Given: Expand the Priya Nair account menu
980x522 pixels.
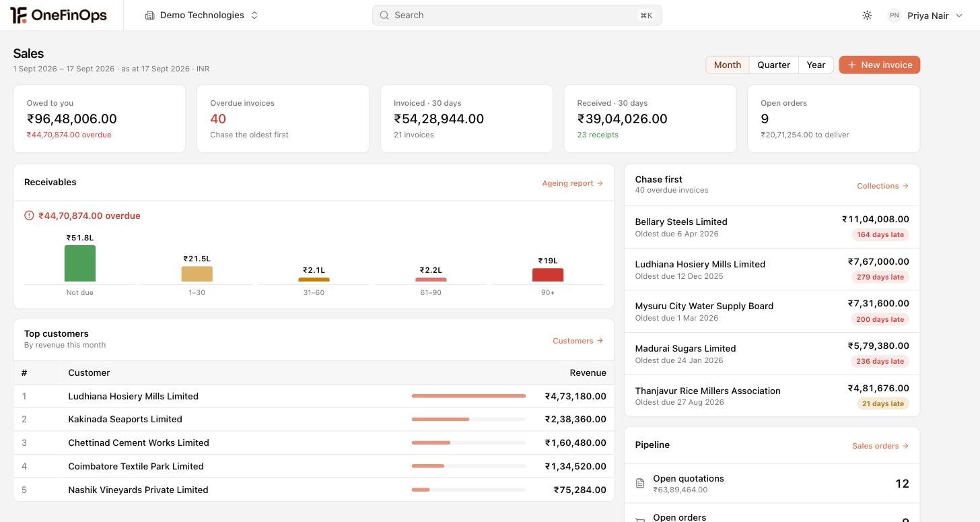Looking at the screenshot, I should pyautogui.click(x=925, y=15).
